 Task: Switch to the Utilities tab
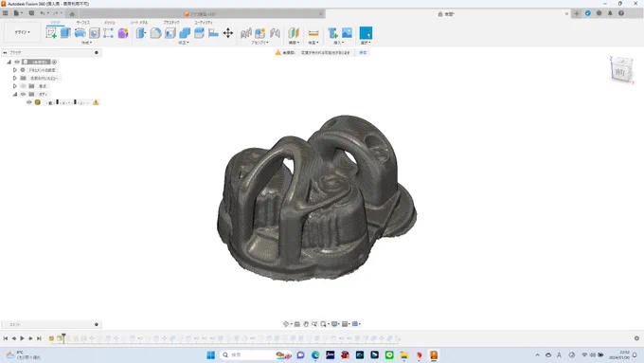coord(204,22)
